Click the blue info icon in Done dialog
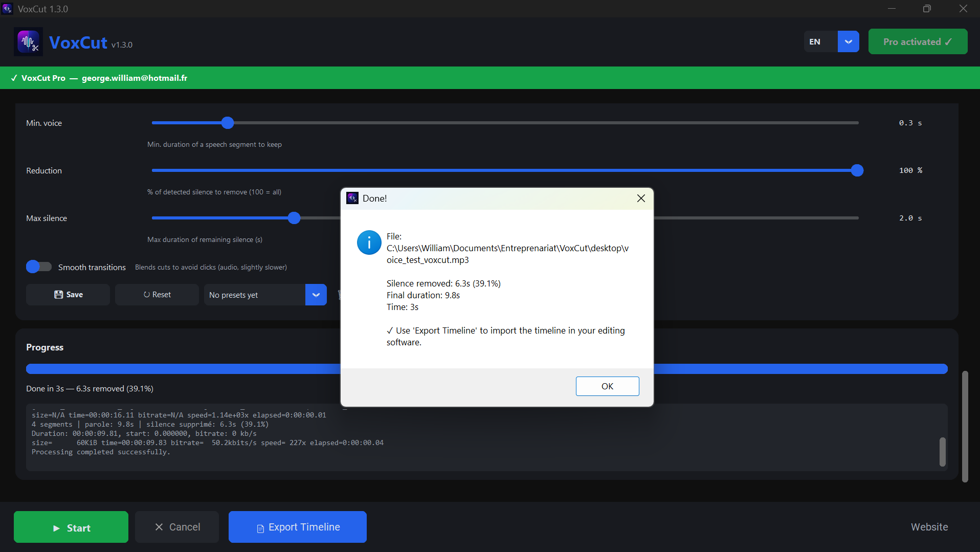Screen dimensions: 980x552 tap(369, 242)
